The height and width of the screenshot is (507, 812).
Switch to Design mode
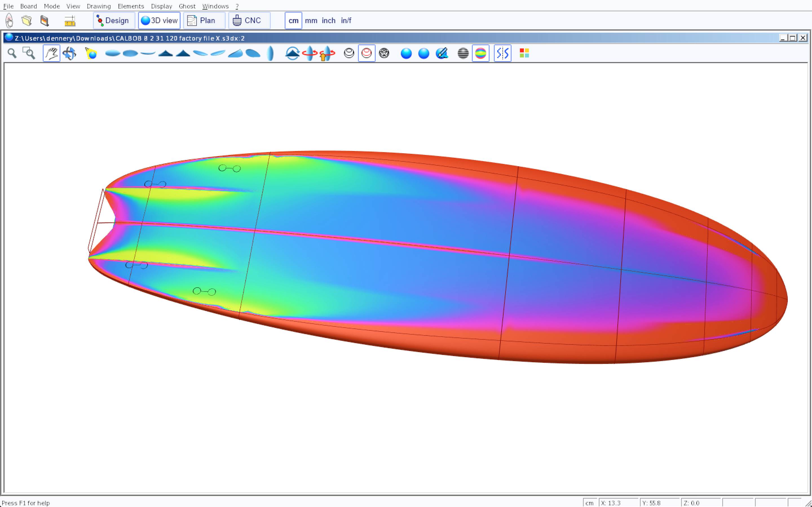coord(114,21)
